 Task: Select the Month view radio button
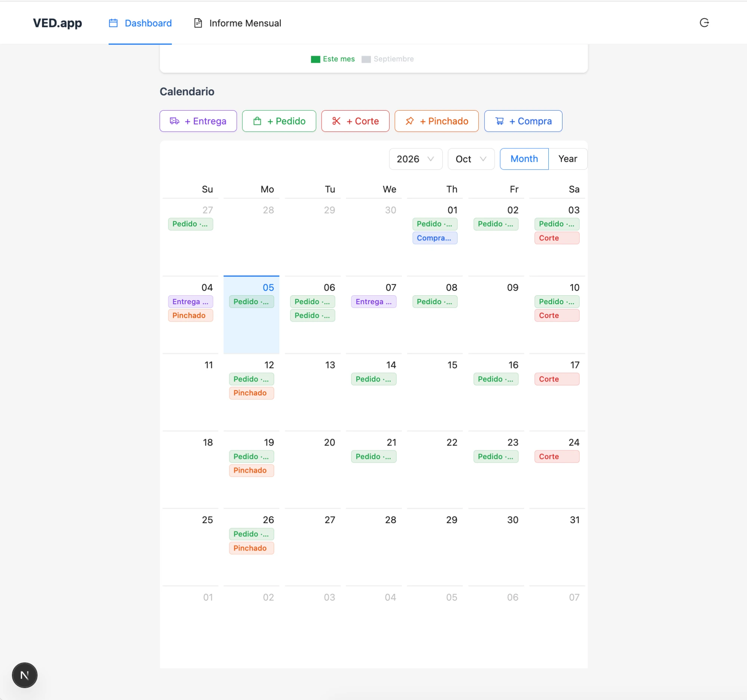pyautogui.click(x=524, y=159)
